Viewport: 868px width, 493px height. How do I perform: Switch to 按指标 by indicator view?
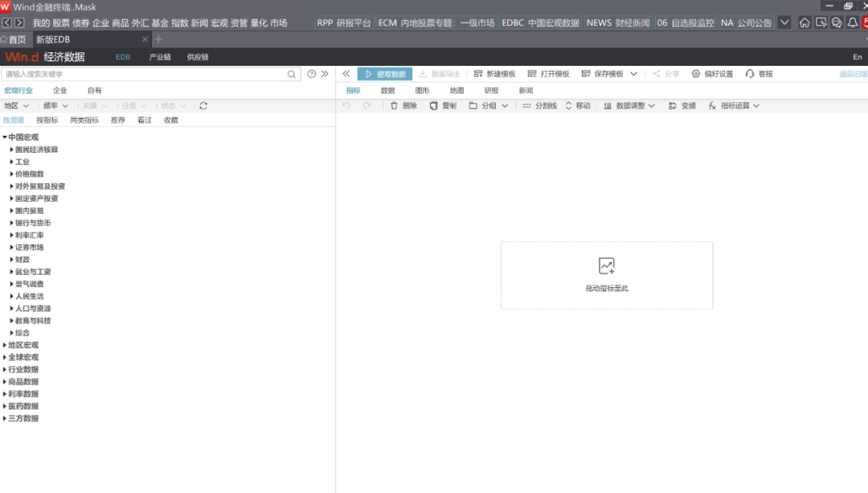point(47,120)
